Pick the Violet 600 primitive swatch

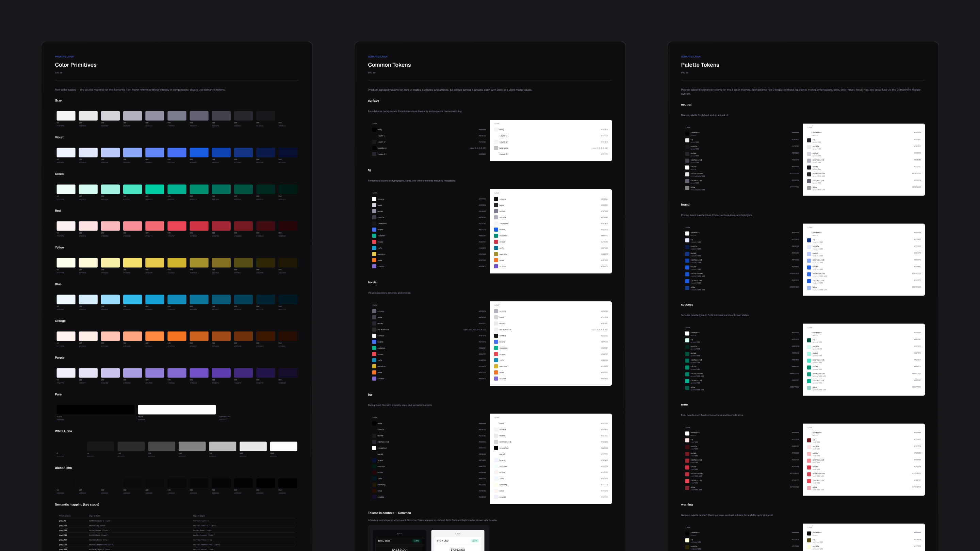coord(199,152)
